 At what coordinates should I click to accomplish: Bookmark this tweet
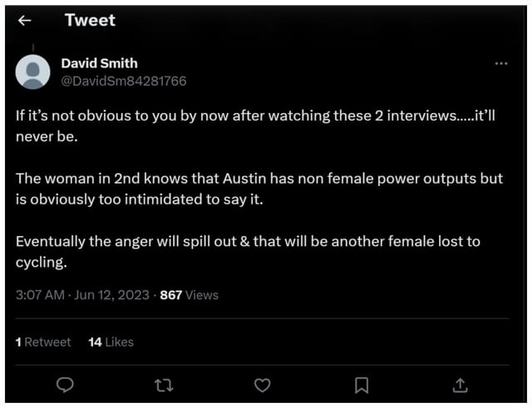pos(362,385)
